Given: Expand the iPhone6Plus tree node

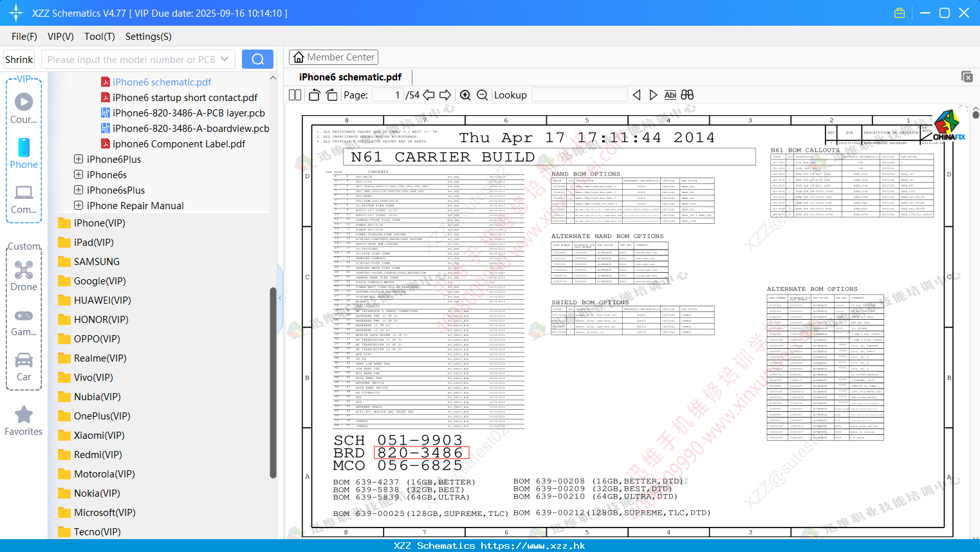Looking at the screenshot, I should (x=79, y=159).
